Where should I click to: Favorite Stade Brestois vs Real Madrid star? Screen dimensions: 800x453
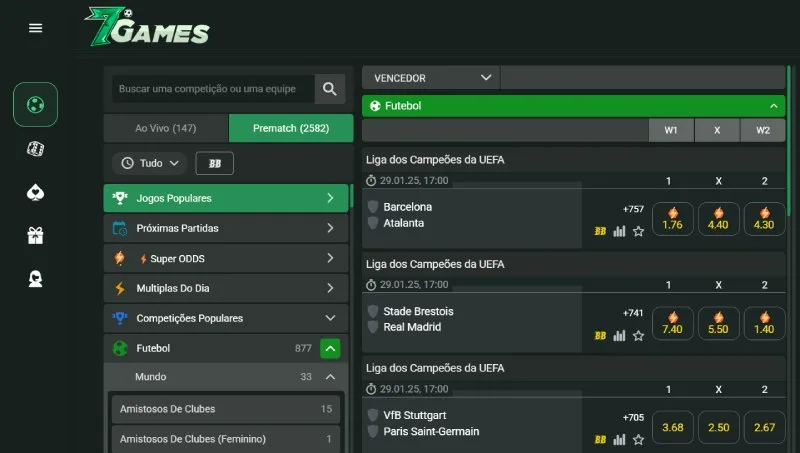click(638, 336)
